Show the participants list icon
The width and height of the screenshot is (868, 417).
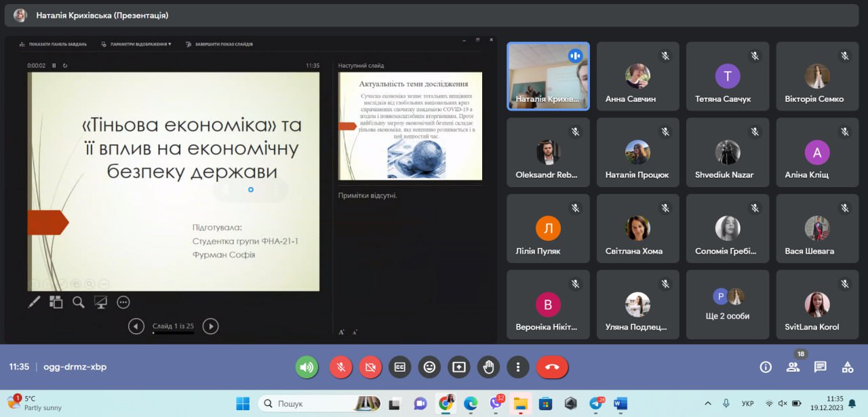tap(793, 367)
